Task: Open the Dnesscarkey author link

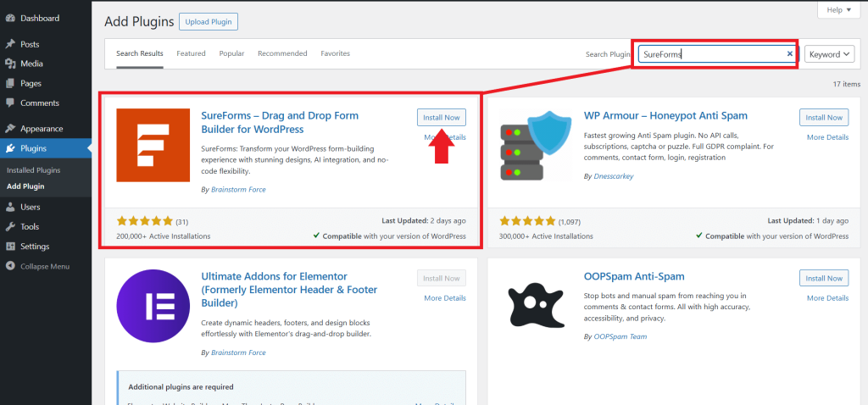Action: point(614,176)
